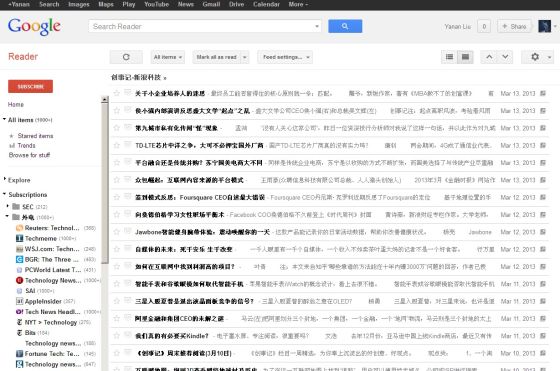The image size is (560, 371).
Task: Star the Facebook COO article
Action: 116,215
